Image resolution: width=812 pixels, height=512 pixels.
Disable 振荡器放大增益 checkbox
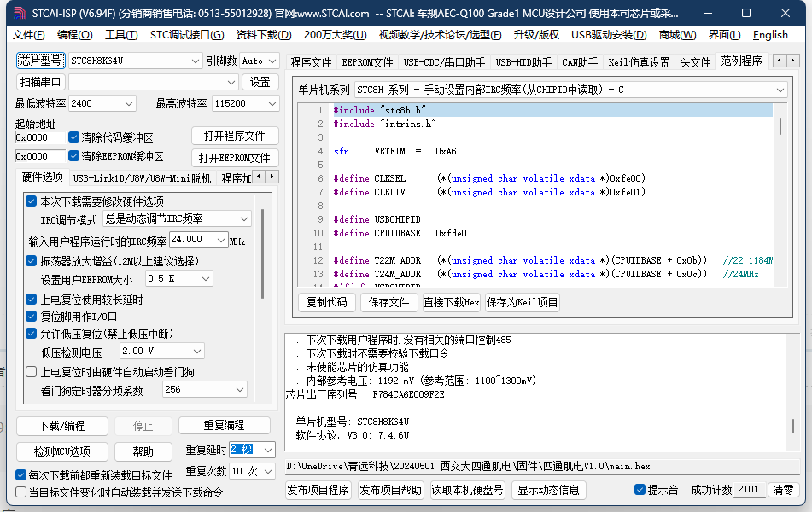(32, 260)
